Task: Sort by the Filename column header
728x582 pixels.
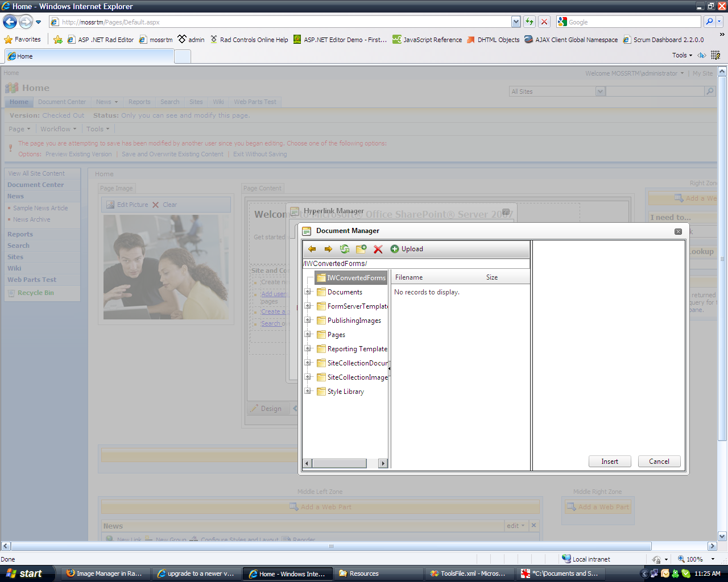Action: tap(409, 277)
